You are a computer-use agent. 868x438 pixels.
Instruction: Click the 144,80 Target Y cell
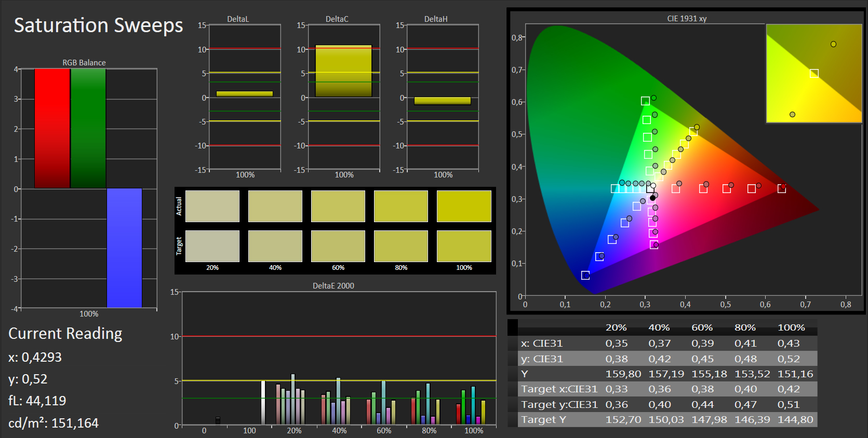(x=795, y=419)
